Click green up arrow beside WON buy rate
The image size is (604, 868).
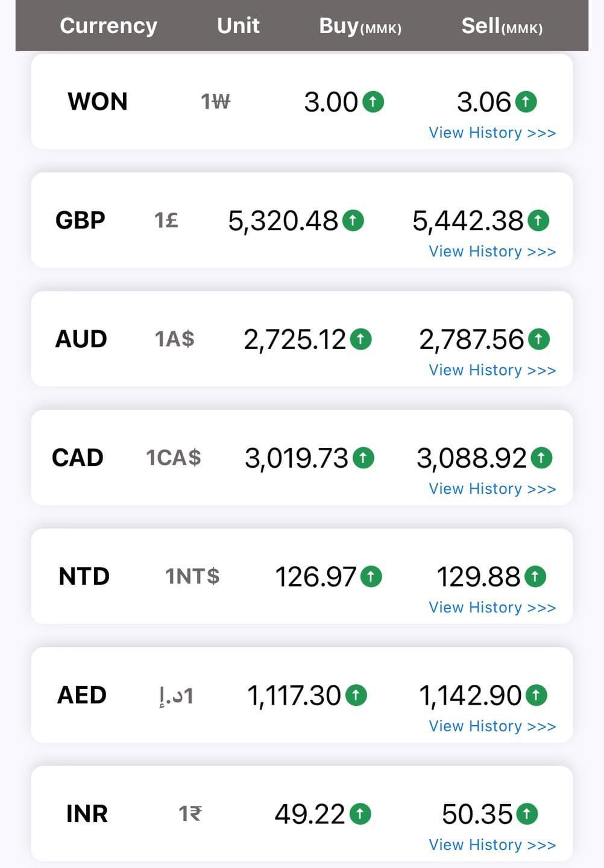point(373,101)
